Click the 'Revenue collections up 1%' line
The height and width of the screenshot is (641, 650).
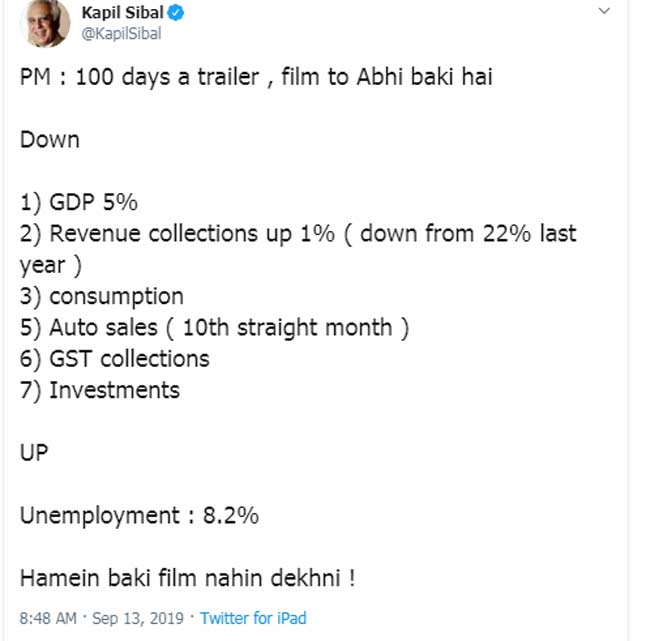pyautogui.click(x=298, y=234)
